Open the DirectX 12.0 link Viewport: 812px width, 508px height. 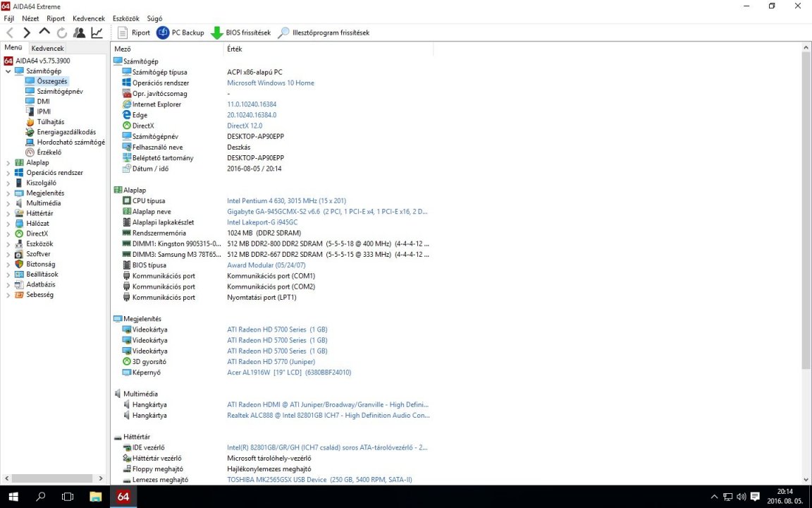click(x=245, y=126)
